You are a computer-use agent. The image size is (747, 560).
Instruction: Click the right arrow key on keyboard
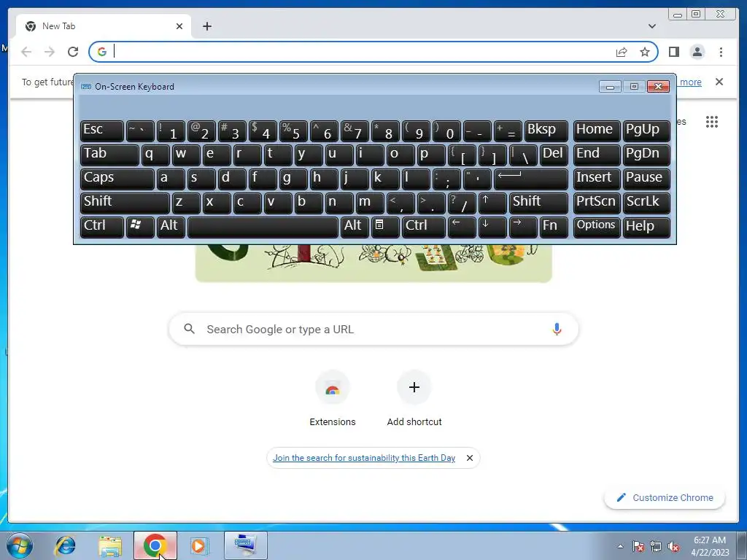pyautogui.click(x=523, y=227)
